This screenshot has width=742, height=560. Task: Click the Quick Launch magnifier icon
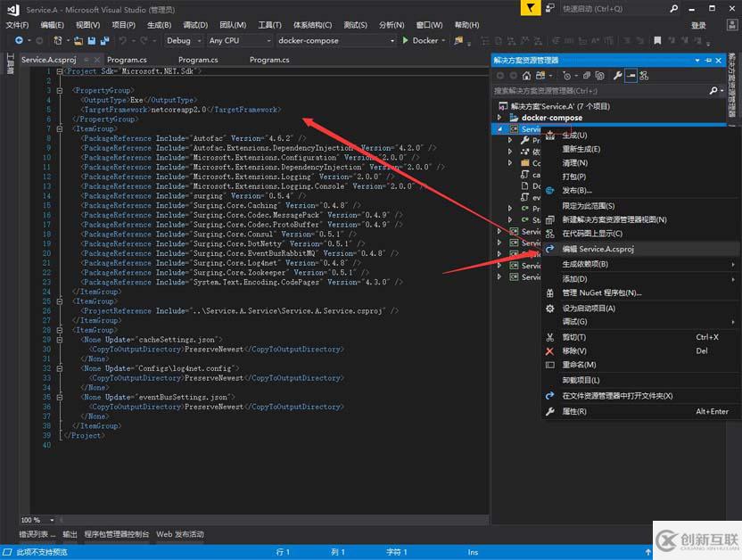click(674, 9)
